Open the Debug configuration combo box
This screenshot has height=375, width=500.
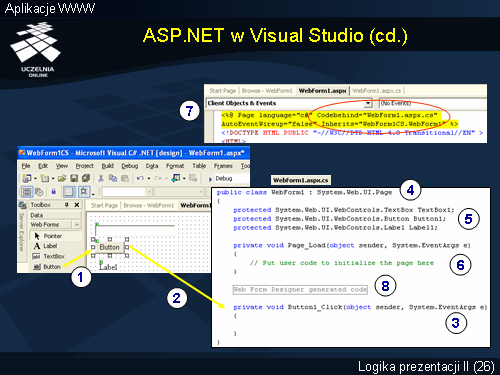[232, 179]
